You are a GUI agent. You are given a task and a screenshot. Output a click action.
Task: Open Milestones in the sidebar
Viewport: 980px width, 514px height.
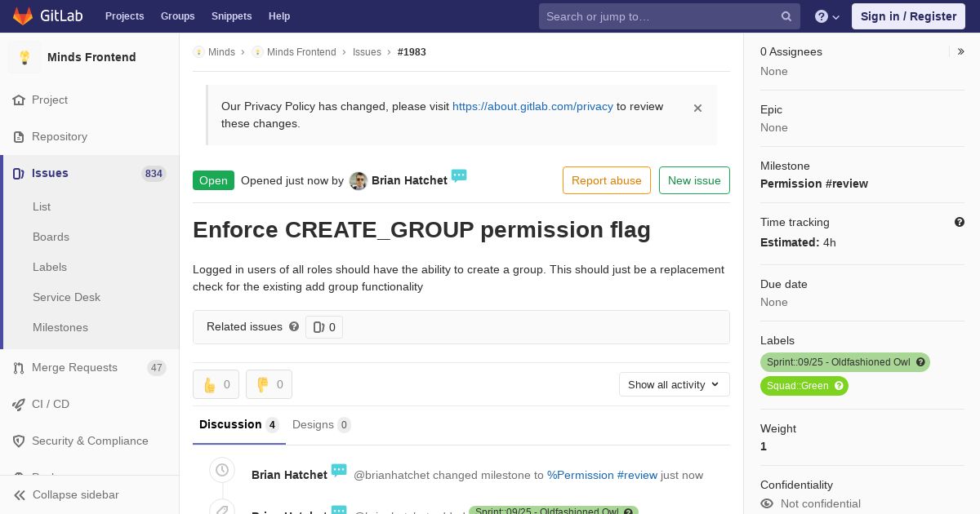tap(60, 327)
